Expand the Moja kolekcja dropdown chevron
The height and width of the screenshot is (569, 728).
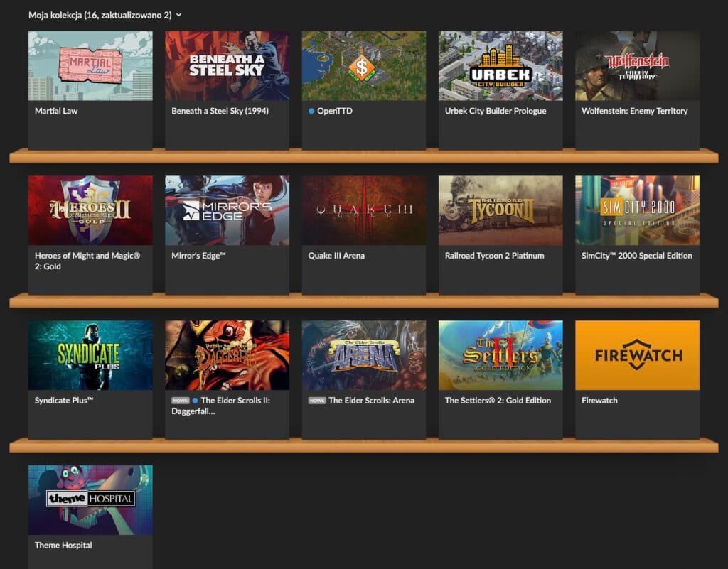coord(178,16)
